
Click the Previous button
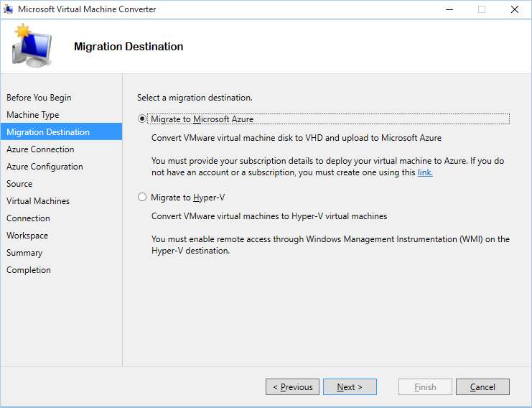pyautogui.click(x=292, y=387)
